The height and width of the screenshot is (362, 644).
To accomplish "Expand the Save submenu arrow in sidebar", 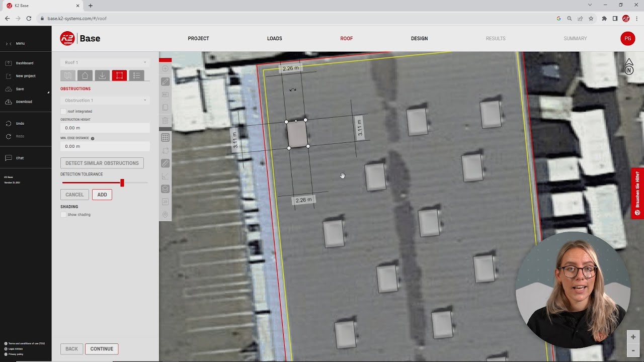I will click(x=48, y=93).
